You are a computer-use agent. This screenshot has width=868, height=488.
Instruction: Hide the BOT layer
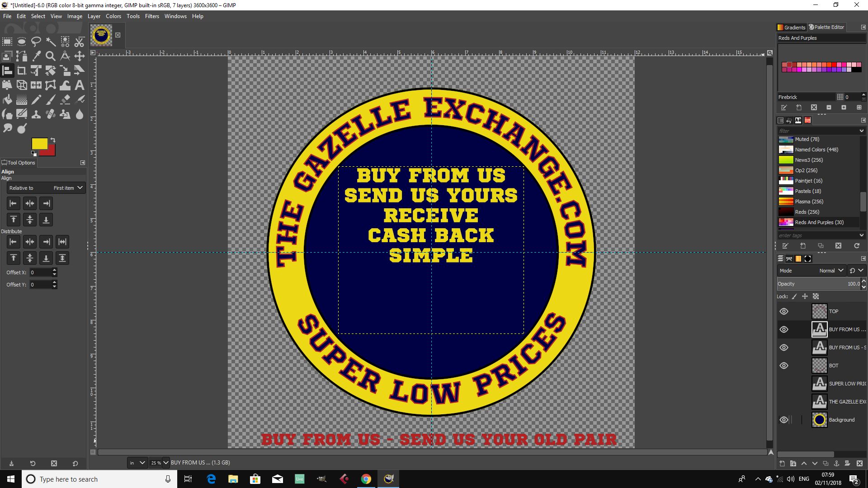(784, 366)
